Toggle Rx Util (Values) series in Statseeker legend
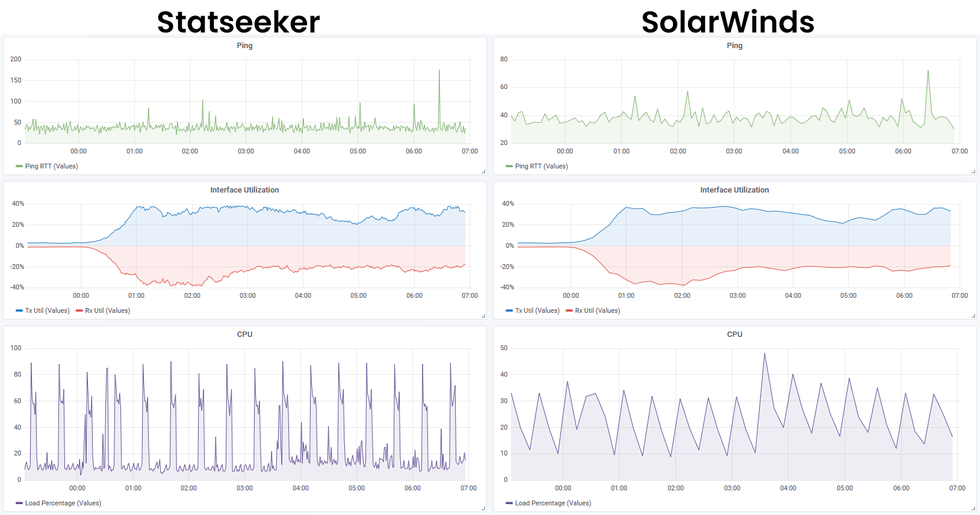Viewport: 980px width, 515px height. click(107, 310)
